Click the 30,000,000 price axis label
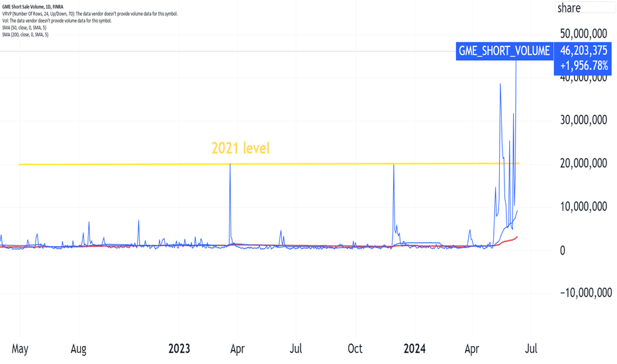 click(x=583, y=120)
